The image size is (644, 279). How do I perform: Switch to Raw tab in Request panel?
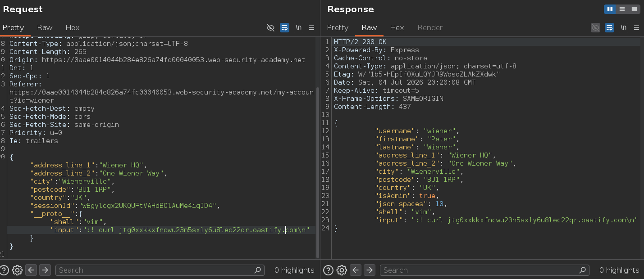[x=45, y=27]
